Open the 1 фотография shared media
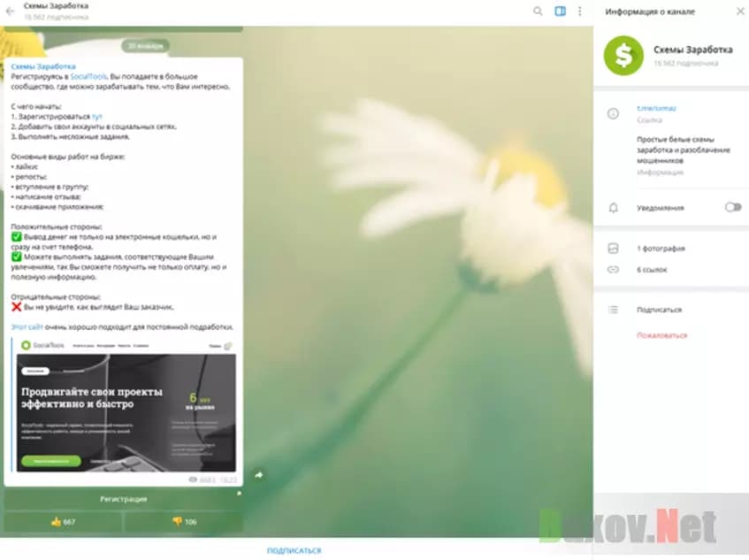The image size is (749, 560). click(661, 249)
